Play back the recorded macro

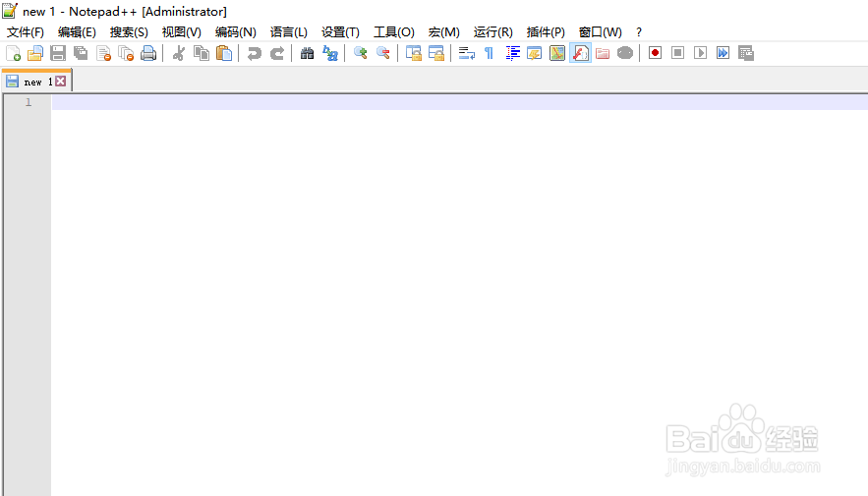(700, 53)
